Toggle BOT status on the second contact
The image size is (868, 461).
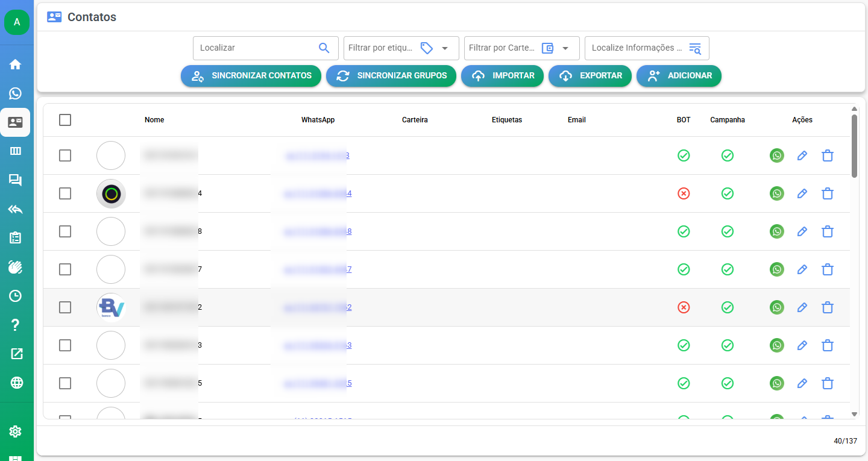coord(684,193)
